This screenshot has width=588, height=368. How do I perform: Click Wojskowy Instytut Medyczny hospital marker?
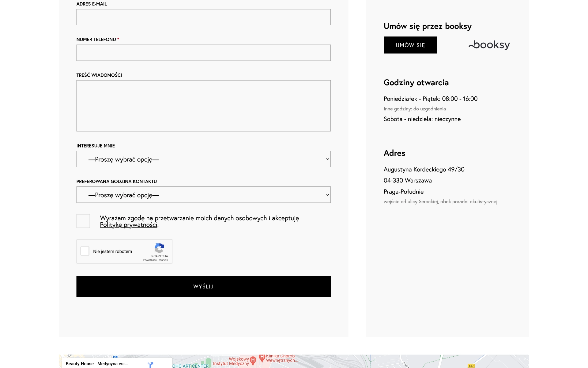[x=253, y=360]
